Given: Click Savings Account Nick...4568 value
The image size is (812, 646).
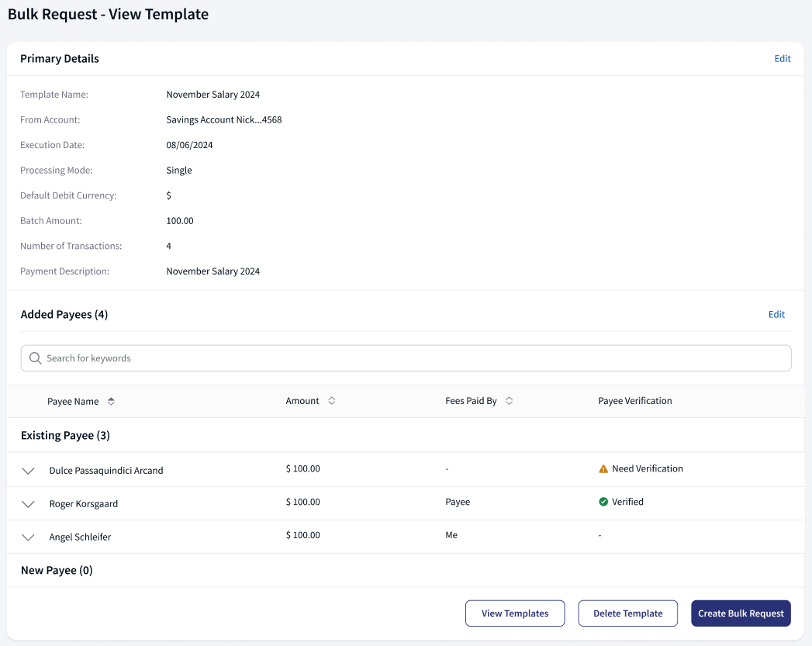Looking at the screenshot, I should coord(223,119).
